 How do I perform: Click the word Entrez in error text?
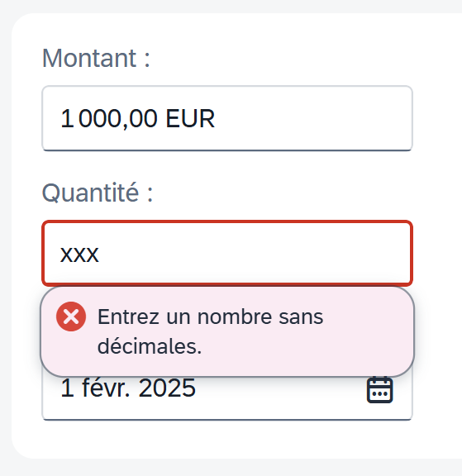pos(129,317)
